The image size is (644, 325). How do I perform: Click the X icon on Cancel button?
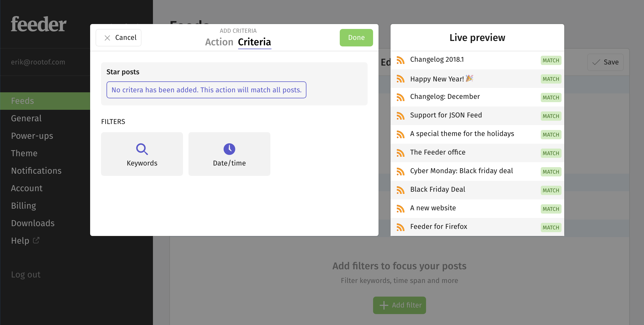coord(107,38)
